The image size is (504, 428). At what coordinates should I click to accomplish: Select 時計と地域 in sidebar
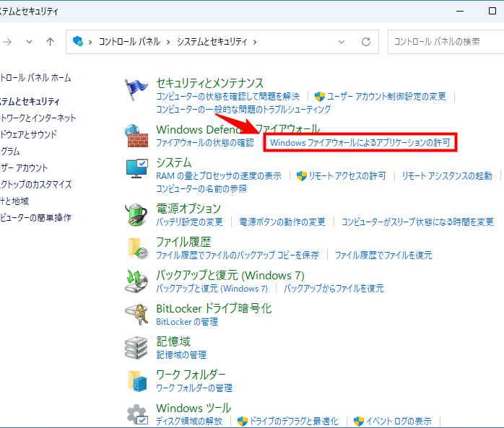click(14, 201)
